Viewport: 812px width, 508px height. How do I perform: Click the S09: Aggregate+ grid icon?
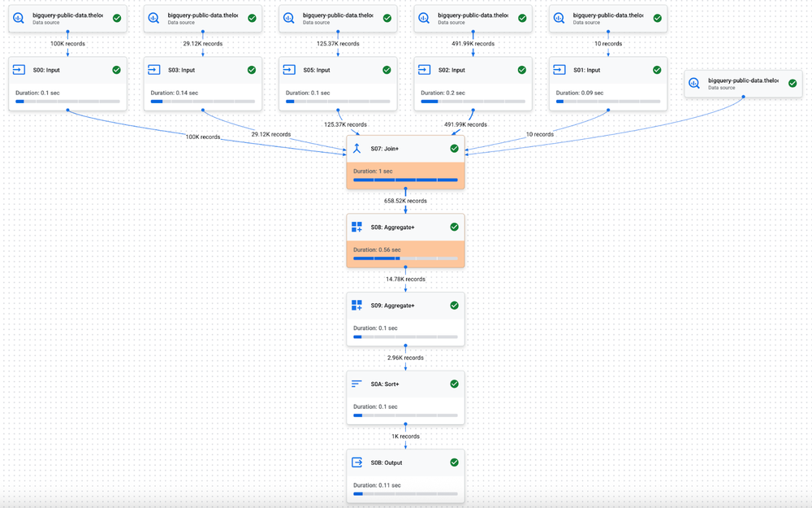356,306
